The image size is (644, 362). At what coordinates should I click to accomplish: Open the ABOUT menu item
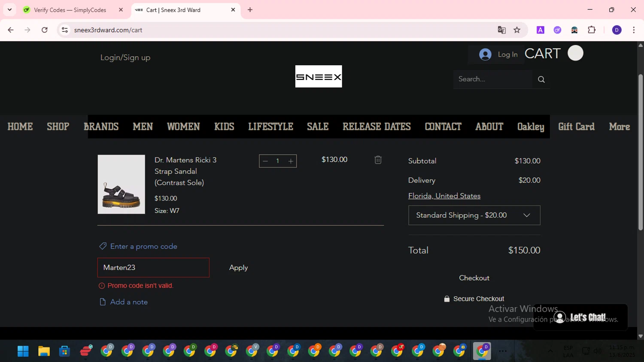pyautogui.click(x=489, y=127)
